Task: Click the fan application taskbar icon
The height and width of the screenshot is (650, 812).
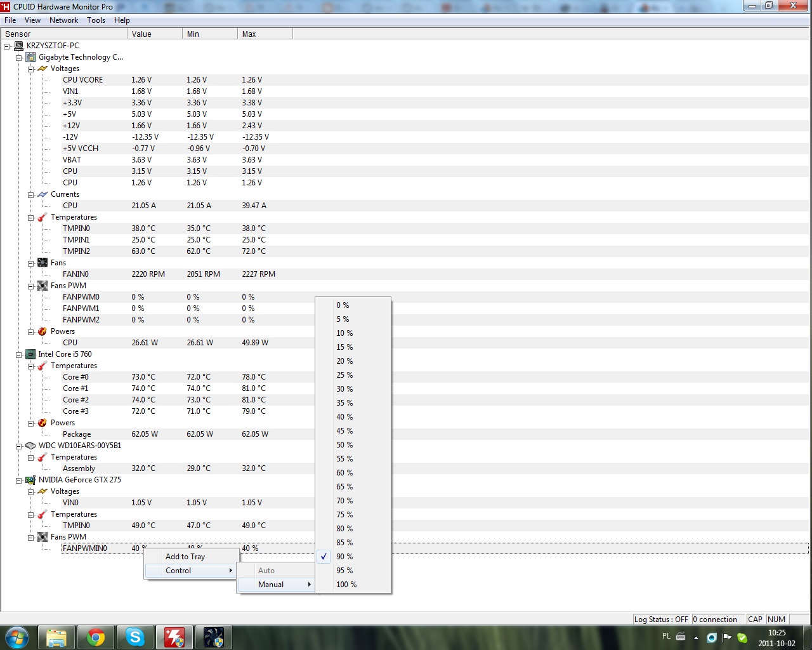Action: [214, 637]
